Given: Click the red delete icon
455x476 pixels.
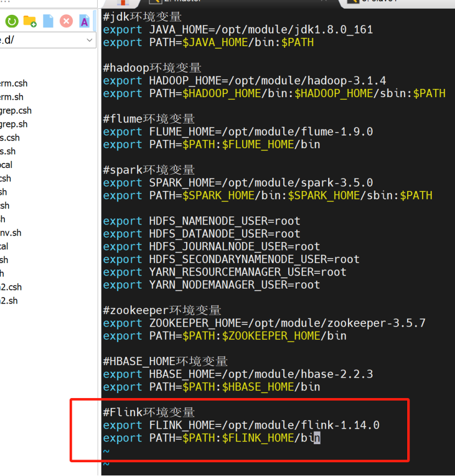Looking at the screenshot, I should (66, 21).
